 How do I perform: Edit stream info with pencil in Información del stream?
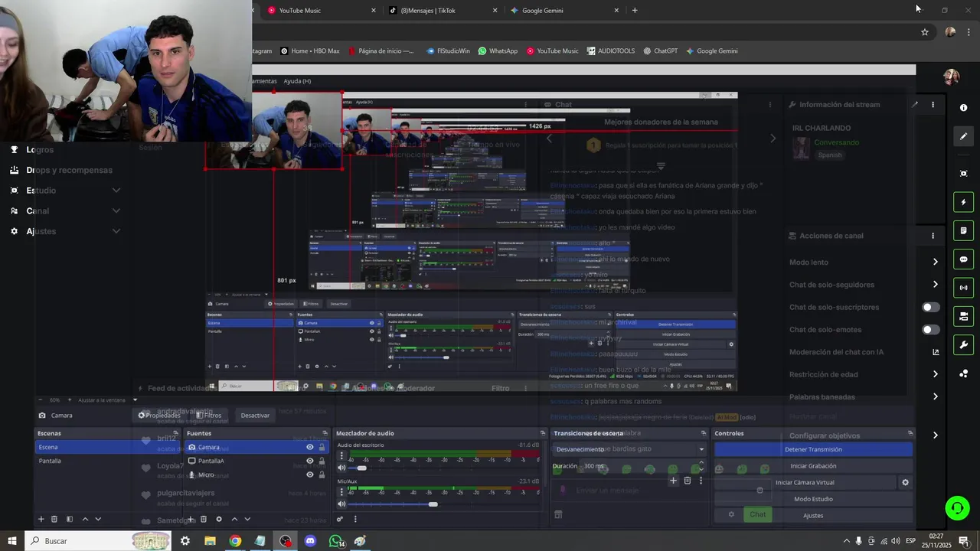click(914, 105)
